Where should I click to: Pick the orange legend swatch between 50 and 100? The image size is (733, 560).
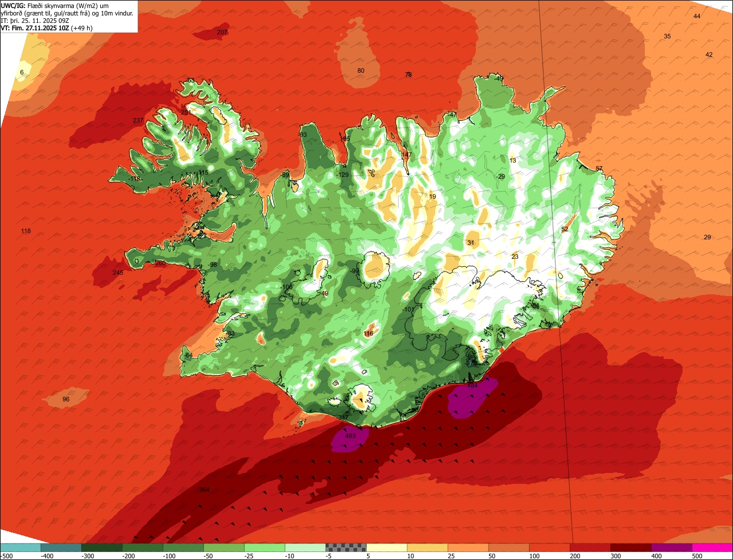tap(509, 547)
